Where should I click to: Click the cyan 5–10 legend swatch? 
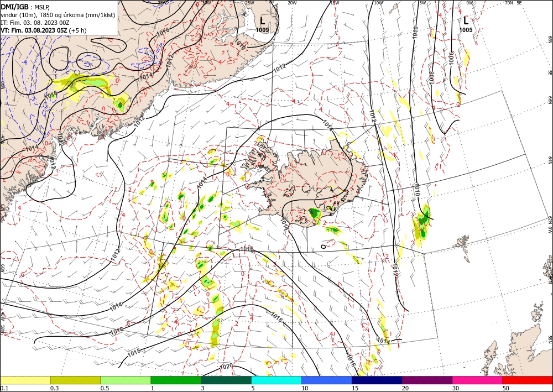click(276, 380)
